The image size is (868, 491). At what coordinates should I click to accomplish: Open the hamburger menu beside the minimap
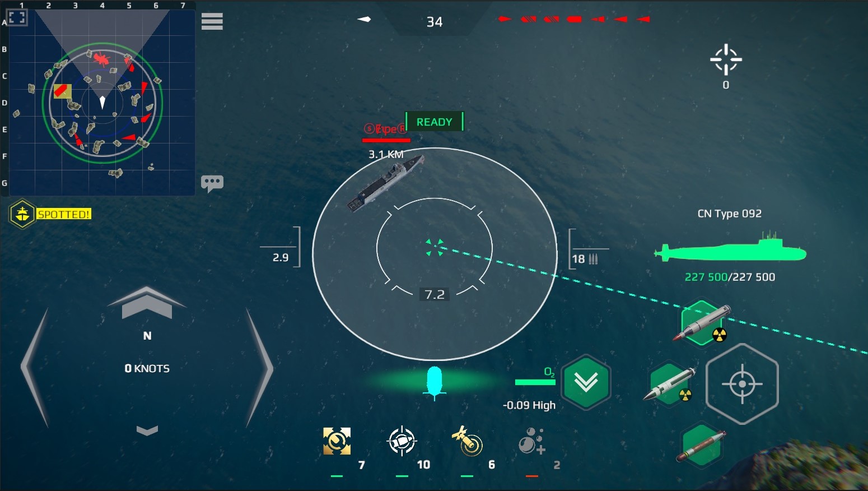click(x=212, y=21)
